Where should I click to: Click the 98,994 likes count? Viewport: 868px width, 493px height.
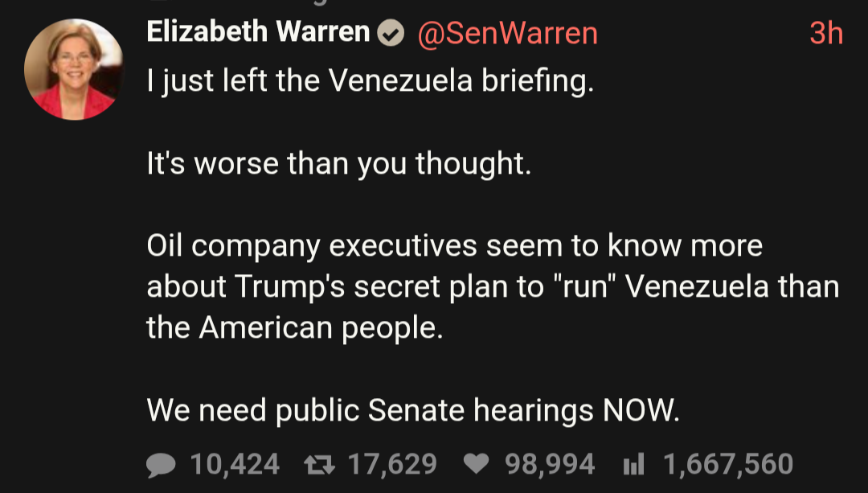[x=550, y=464]
